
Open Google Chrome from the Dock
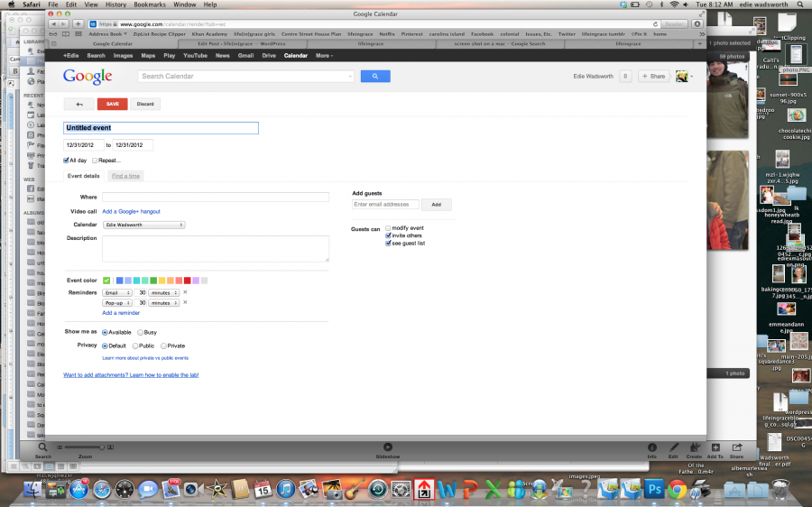click(x=677, y=489)
